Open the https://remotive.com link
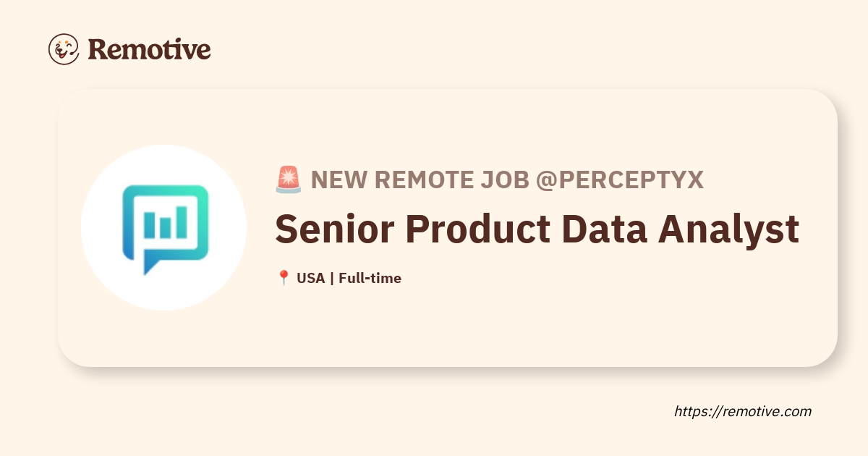Viewport: 868px width, 456px height. click(x=743, y=411)
